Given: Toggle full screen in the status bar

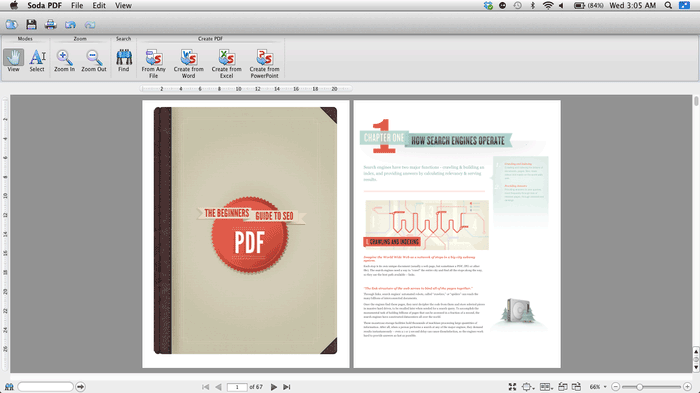Looking at the screenshot, I should click(512, 387).
